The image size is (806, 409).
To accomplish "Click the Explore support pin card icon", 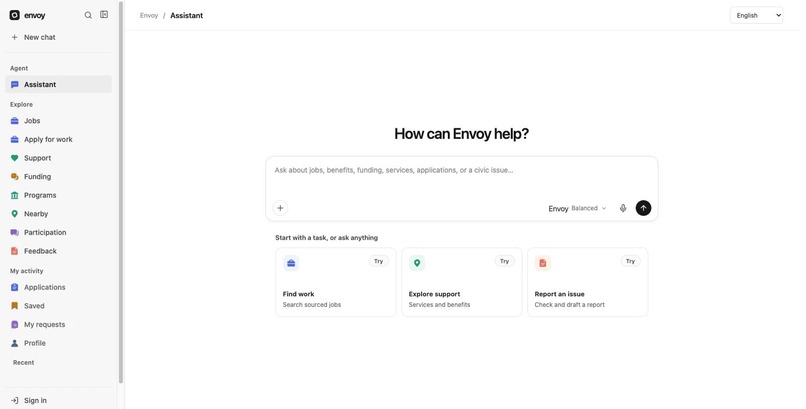I will (417, 263).
